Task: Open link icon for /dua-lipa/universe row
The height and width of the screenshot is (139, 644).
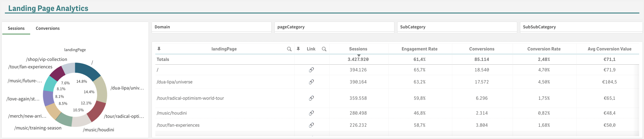Action: coord(311,82)
